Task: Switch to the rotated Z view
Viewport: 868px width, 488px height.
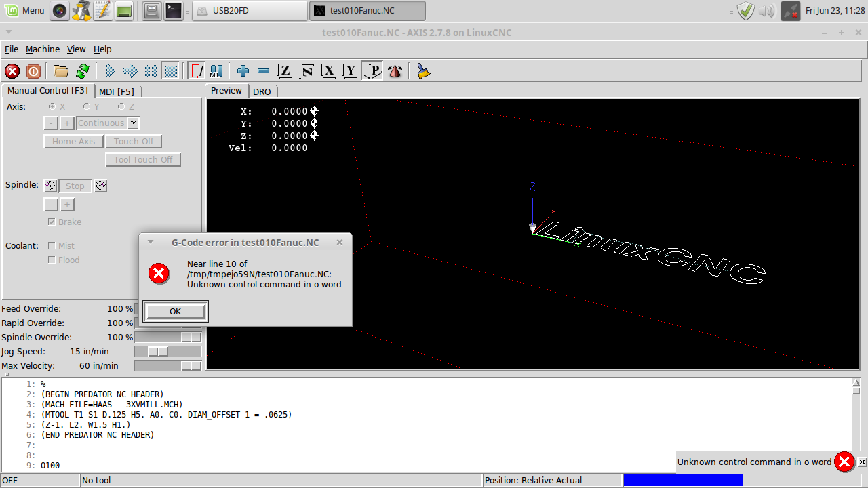Action: pos(307,71)
